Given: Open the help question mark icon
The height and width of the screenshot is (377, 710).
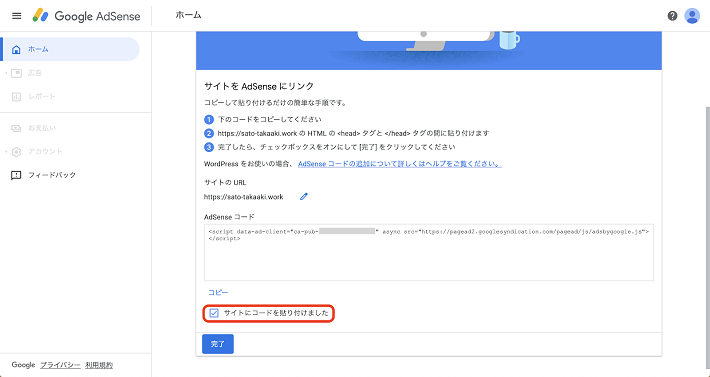Looking at the screenshot, I should point(672,16).
